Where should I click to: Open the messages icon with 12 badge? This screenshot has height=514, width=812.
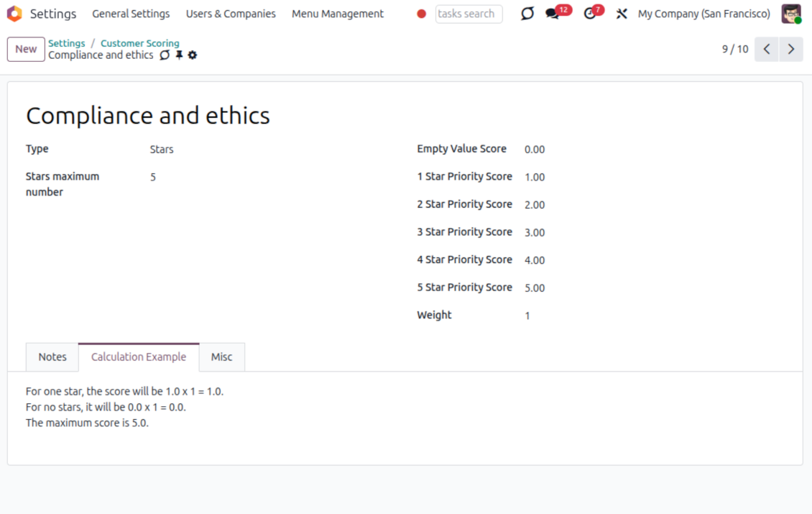pos(553,14)
